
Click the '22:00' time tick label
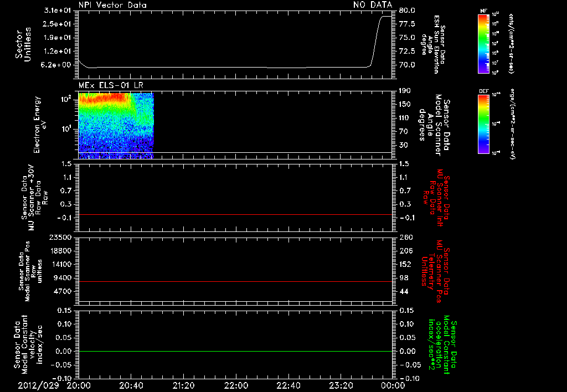point(236,385)
